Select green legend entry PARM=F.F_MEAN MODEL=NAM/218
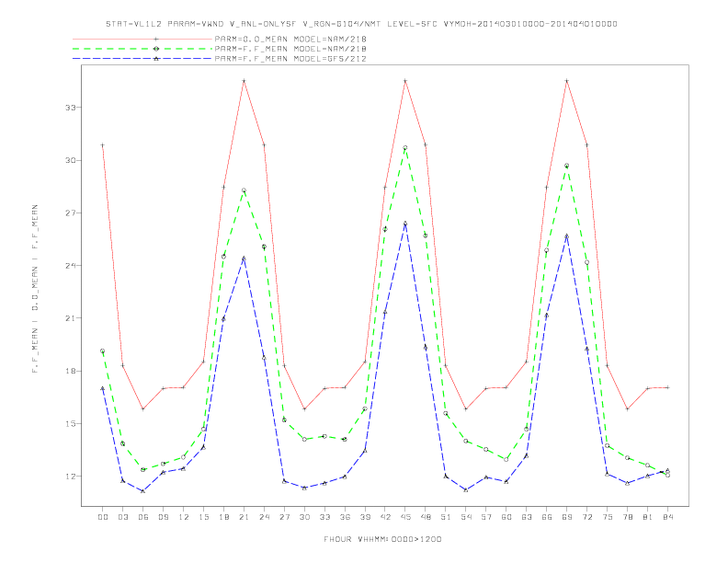The height and width of the screenshot is (563, 728). 290,49
